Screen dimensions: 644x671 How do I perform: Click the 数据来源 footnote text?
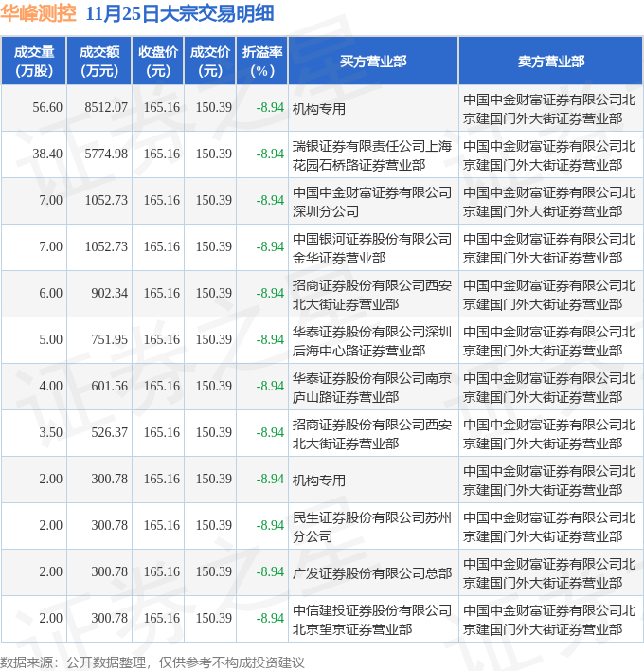click(152, 662)
